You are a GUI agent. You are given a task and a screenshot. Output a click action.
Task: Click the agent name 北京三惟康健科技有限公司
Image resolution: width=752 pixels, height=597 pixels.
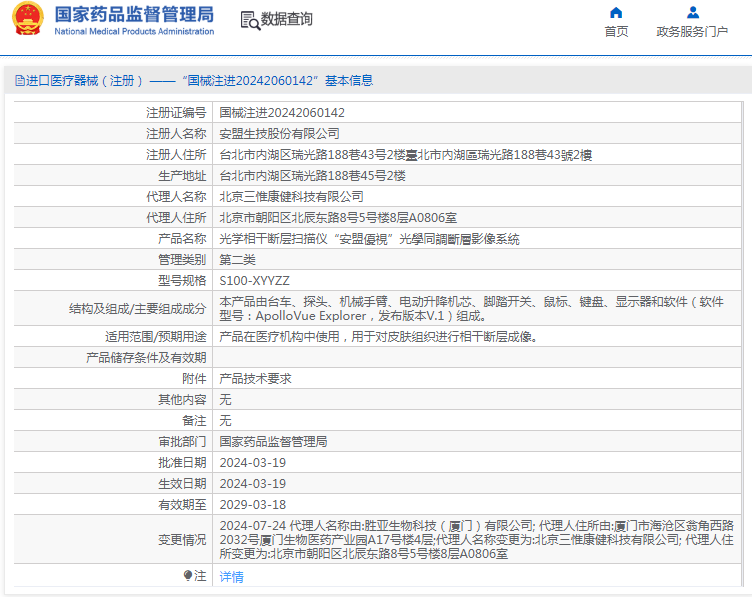[x=291, y=196]
